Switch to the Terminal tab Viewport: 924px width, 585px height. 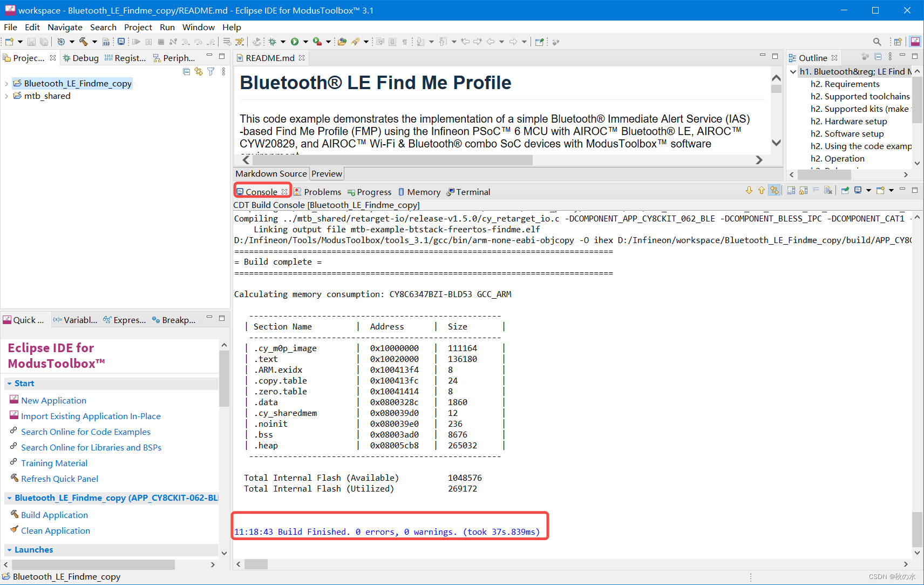pyautogui.click(x=468, y=192)
